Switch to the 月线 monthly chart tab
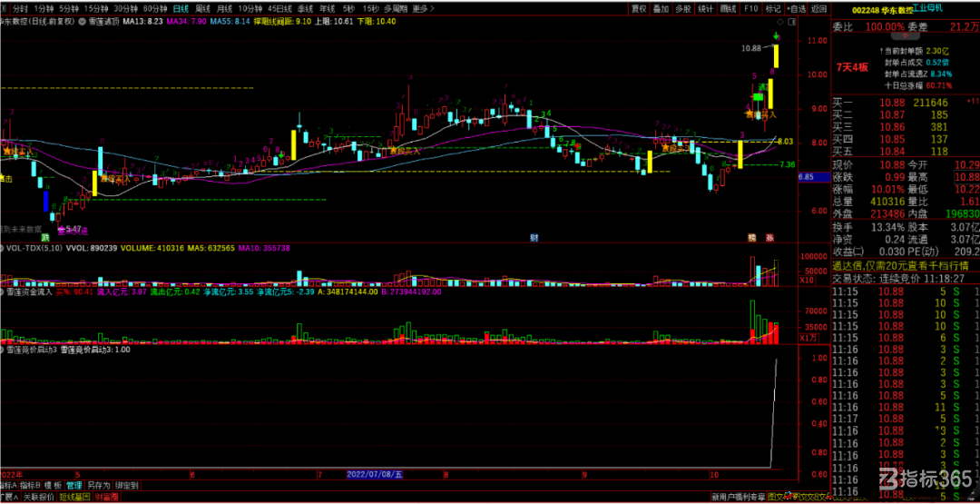The height and width of the screenshot is (504, 980). coord(224,9)
